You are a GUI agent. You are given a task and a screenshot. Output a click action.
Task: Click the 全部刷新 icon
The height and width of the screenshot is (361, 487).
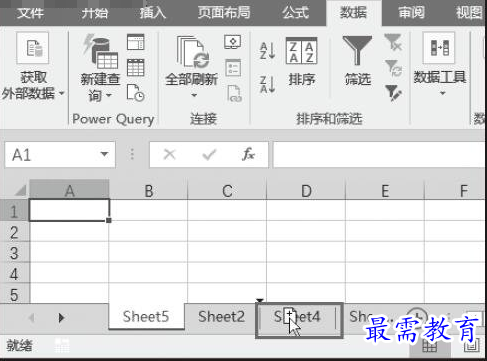tap(192, 52)
